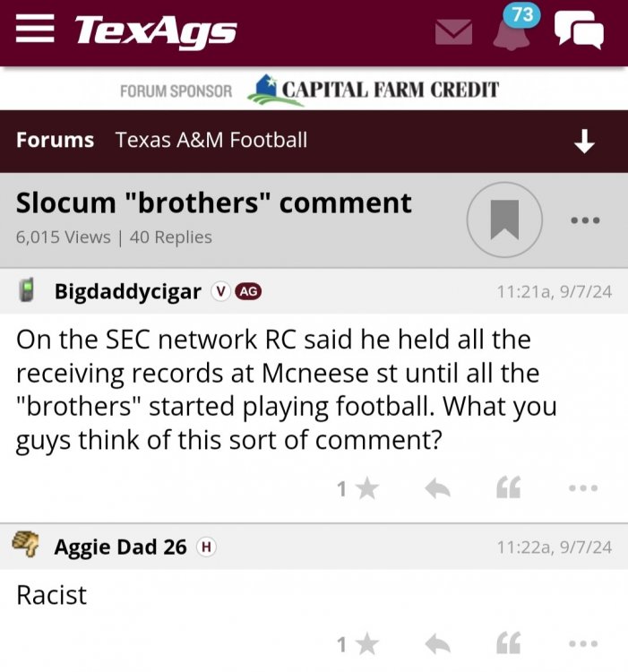The image size is (628, 672).
Task: Star Aggie Dad 26's Racist reply
Action: (x=366, y=643)
